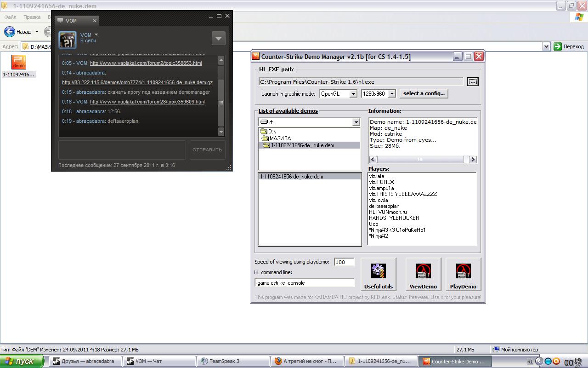Open the Назад history dropdown arrow
Image resolution: width=588 pixels, height=368 pixels.
tap(37, 32)
